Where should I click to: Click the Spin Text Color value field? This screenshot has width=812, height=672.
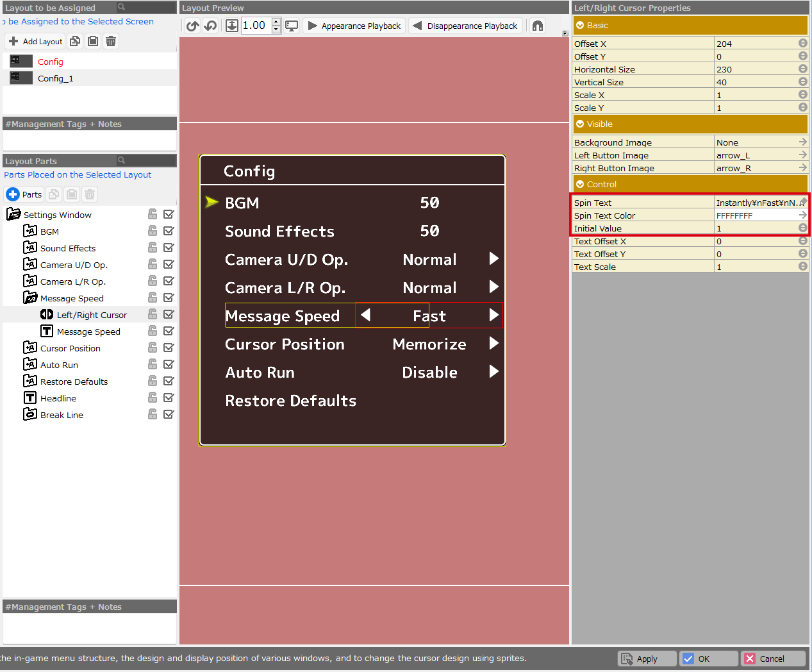[755, 216]
